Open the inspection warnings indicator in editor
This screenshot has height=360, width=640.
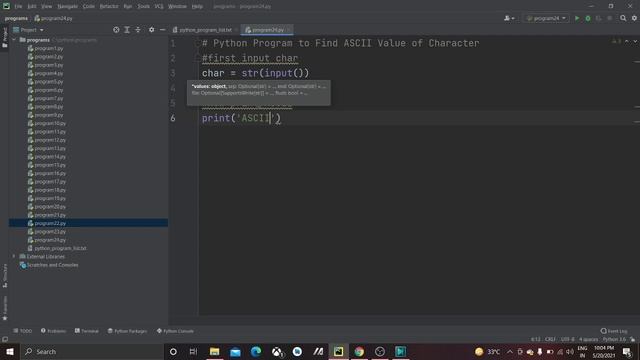616,42
